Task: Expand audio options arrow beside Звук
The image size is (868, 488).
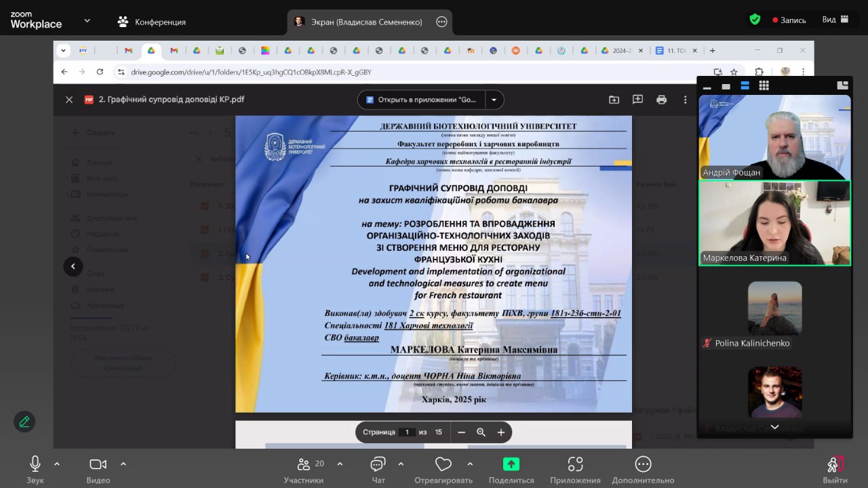Action: click(x=57, y=464)
